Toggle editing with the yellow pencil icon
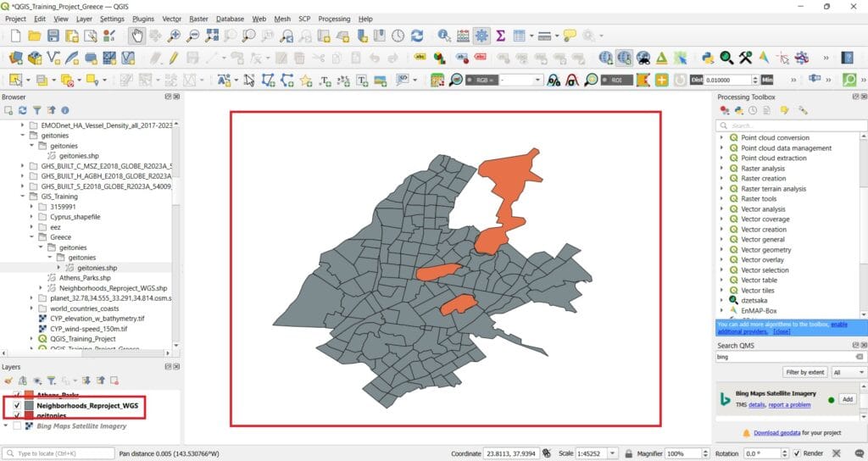This screenshot has height=461, width=868. point(174,58)
